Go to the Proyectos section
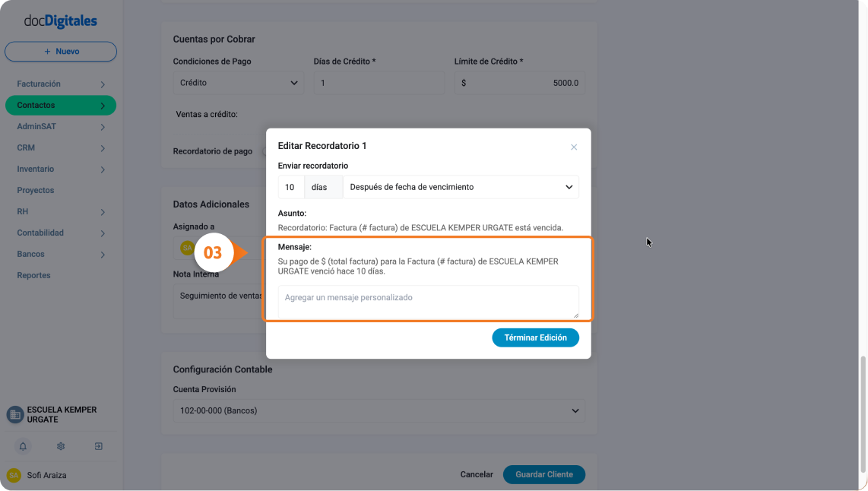Screen dimensions: 868x491 (36, 191)
